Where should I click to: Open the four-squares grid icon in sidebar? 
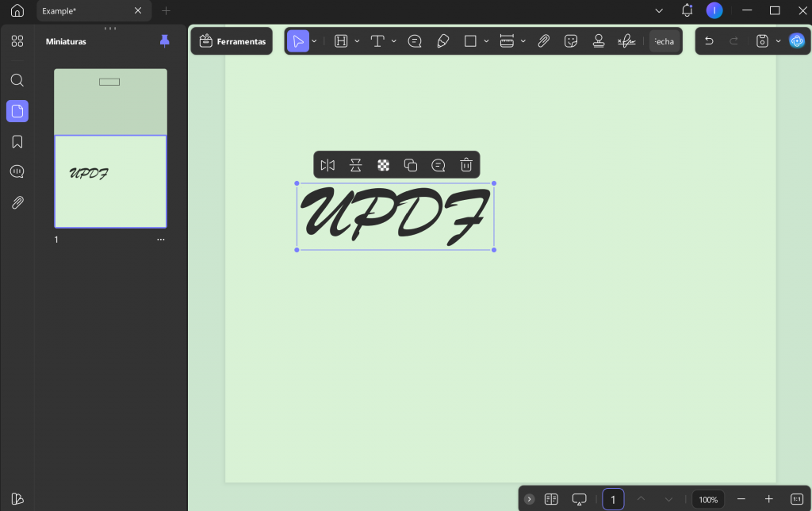pos(17,41)
